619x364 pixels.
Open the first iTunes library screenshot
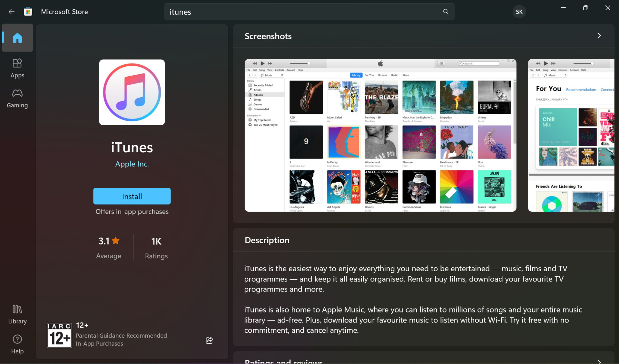[x=380, y=135]
